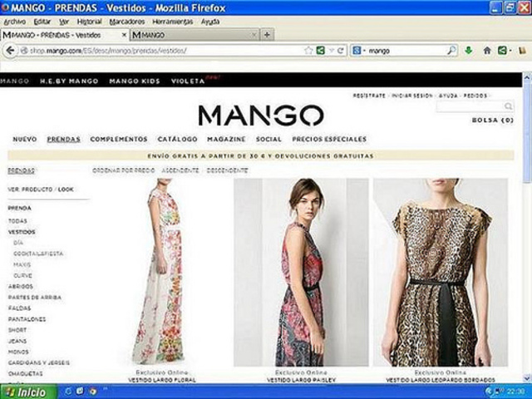The image size is (532, 399).
Task: Bookmark page with the star icon
Action: [308, 51]
